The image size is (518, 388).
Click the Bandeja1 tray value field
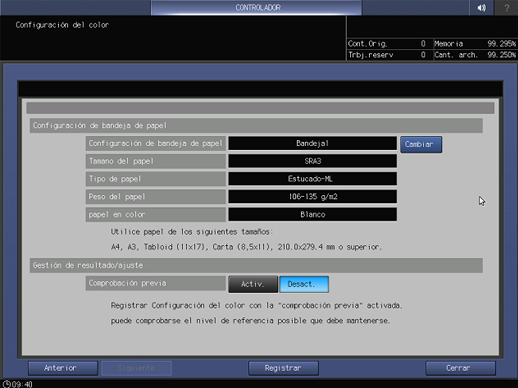pyautogui.click(x=312, y=143)
